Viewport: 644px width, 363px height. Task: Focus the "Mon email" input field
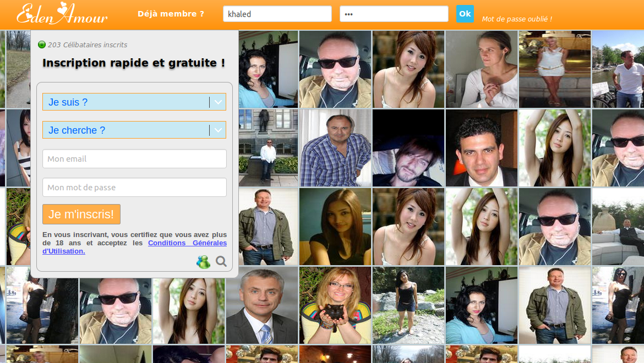(x=134, y=159)
